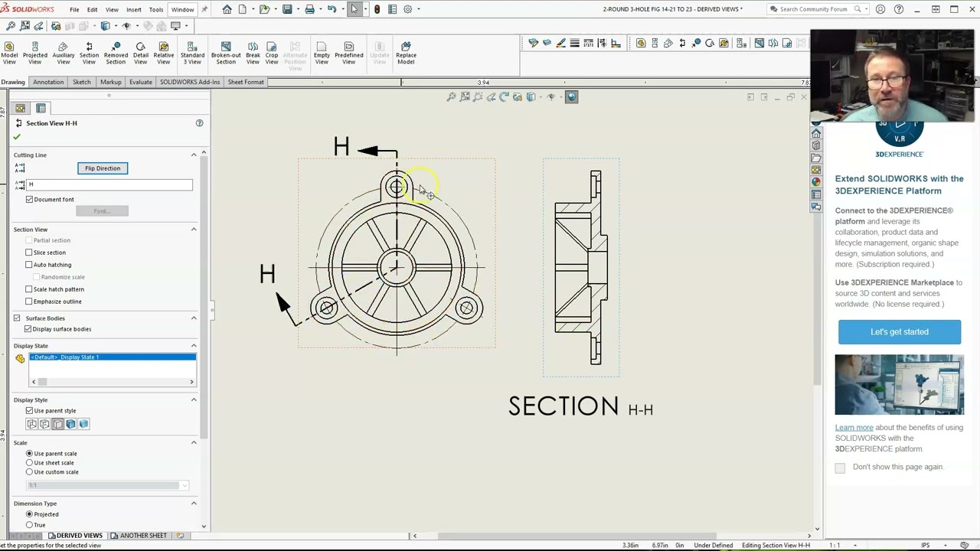Open the Tools menu
The width and height of the screenshot is (980, 551).
click(156, 9)
